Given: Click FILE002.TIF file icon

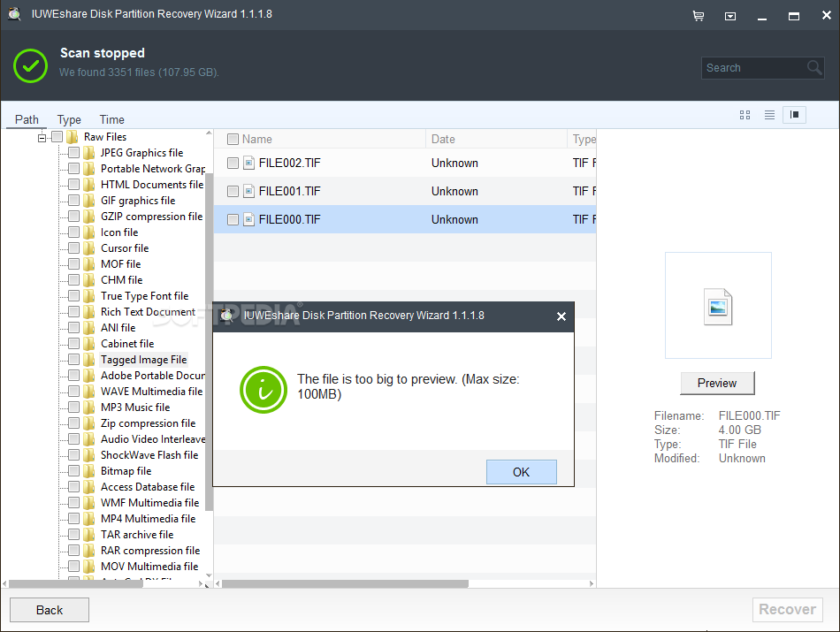Looking at the screenshot, I should (248, 163).
